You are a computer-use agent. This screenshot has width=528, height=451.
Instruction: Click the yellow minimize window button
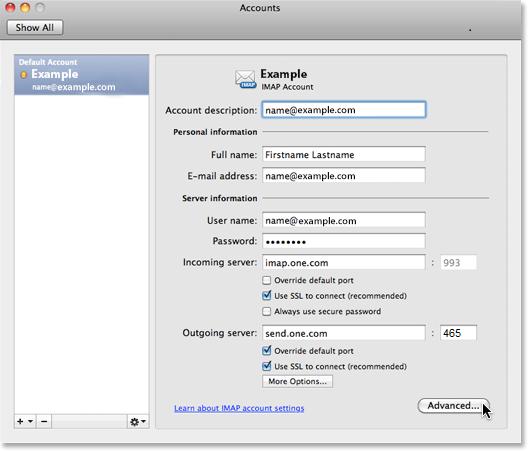[x=25, y=7]
